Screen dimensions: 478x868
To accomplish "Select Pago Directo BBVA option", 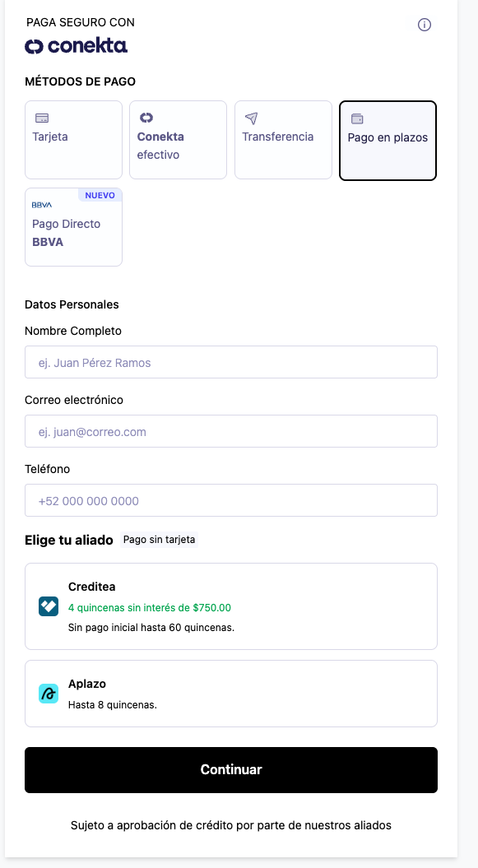I will coord(73,227).
